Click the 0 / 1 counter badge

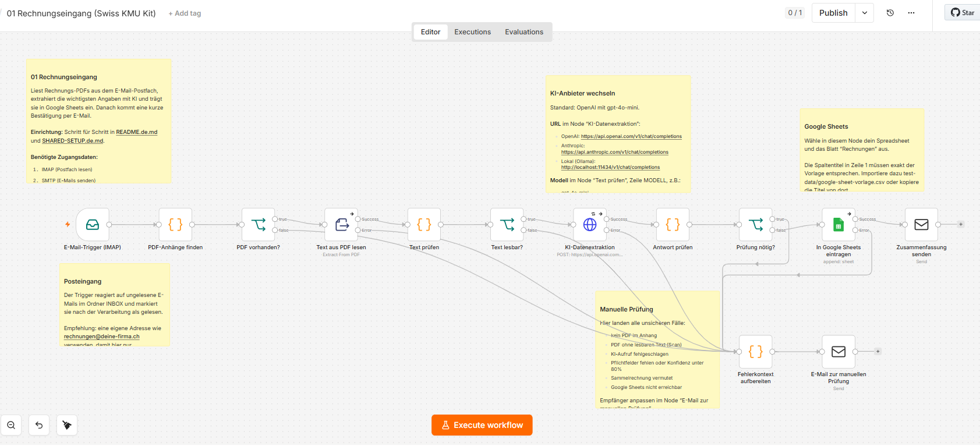click(795, 13)
